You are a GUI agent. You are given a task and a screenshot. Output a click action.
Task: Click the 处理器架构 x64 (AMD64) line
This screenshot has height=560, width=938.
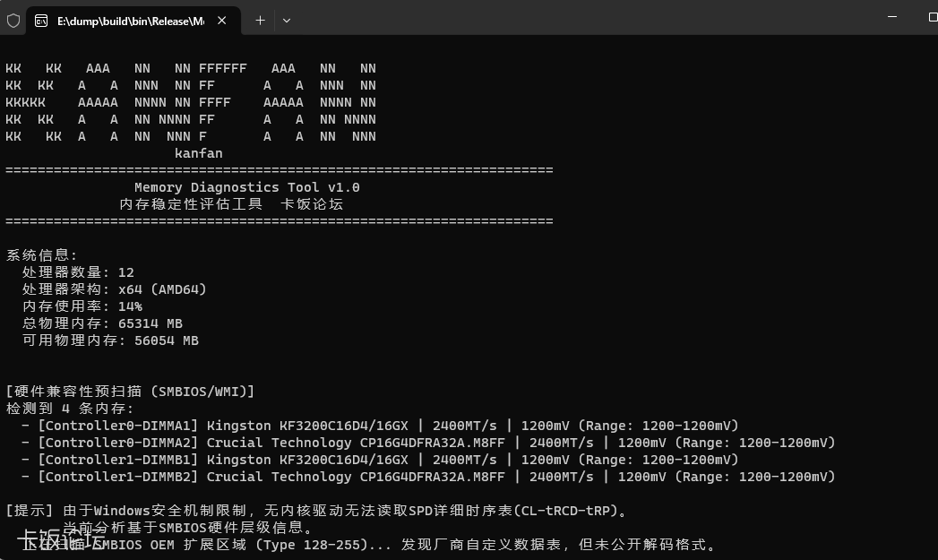point(115,289)
